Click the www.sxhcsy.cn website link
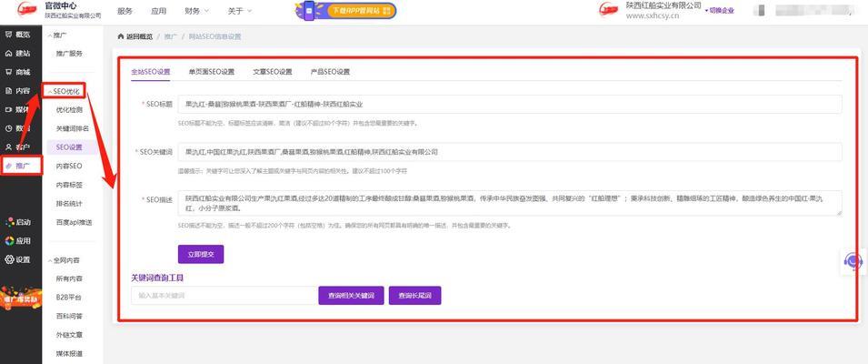This screenshot has width=868, height=364. 652,16
